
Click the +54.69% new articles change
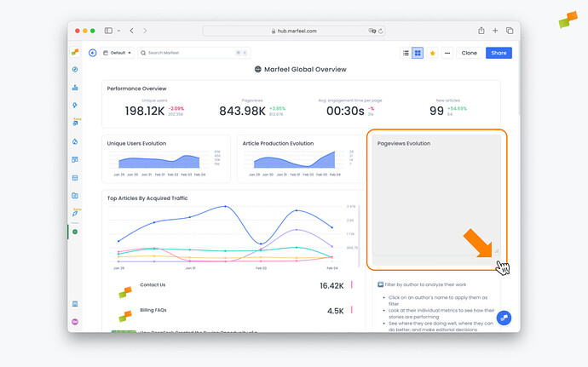point(457,109)
